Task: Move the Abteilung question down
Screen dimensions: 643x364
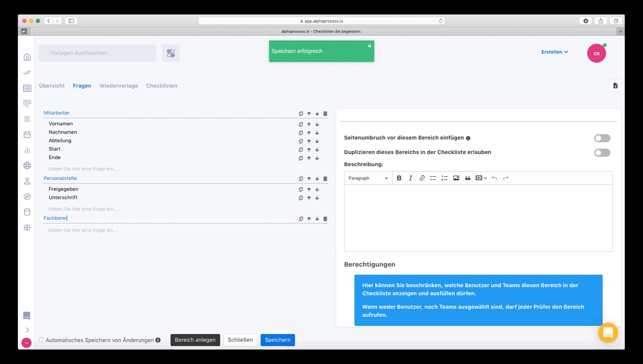Action: 317,141
